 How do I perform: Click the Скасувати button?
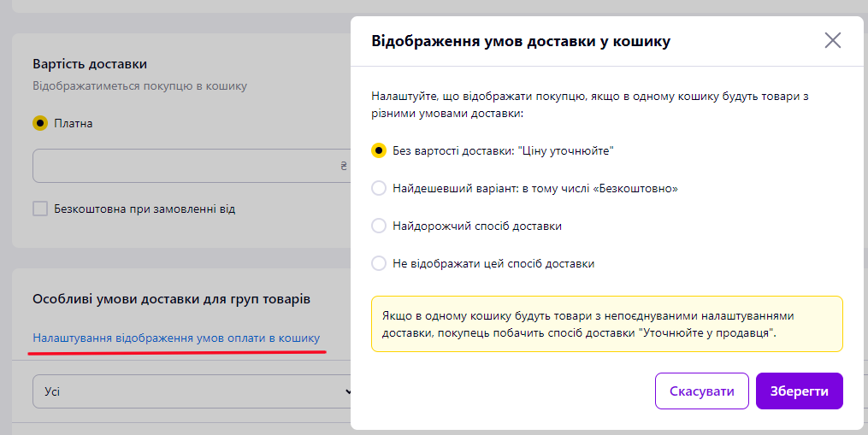701,391
